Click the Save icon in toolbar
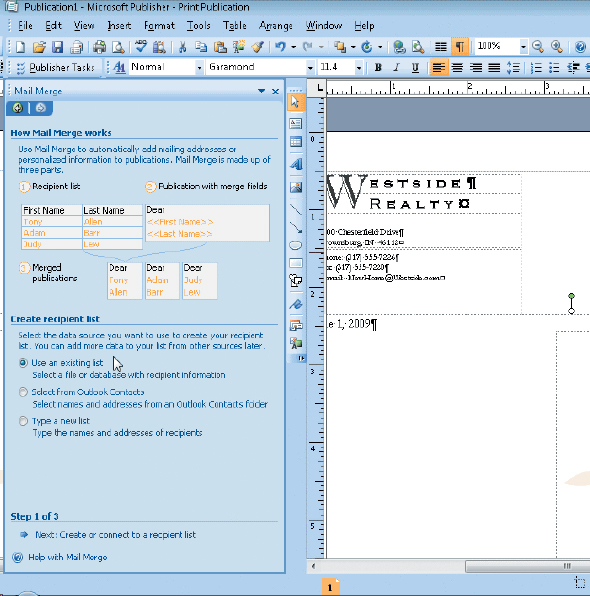The height and width of the screenshot is (596, 590). (57, 47)
